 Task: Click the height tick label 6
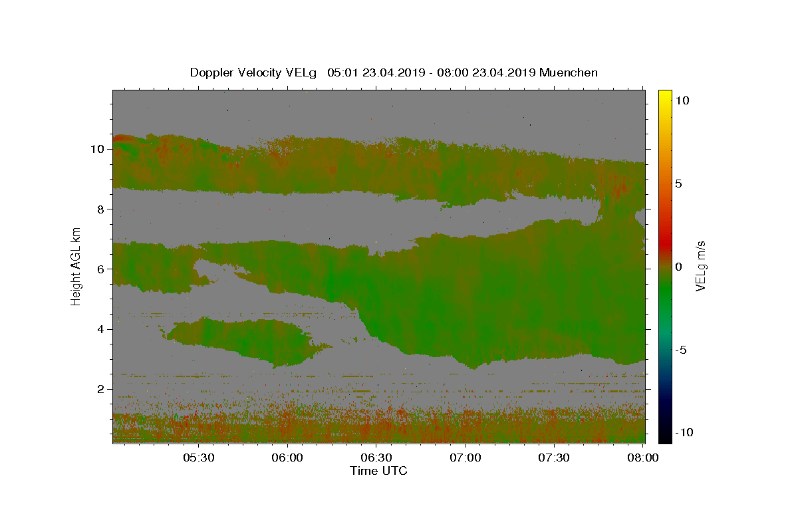100,269
